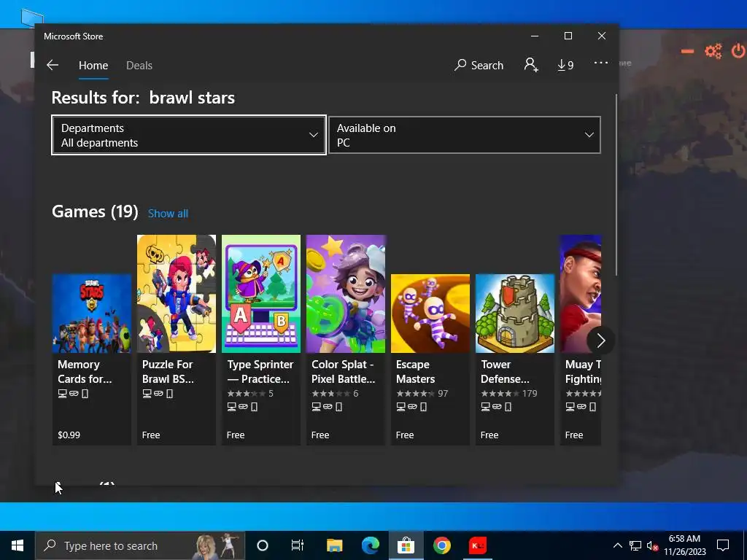
Task: Minimize the Microsoft Store window
Action: 535,36
